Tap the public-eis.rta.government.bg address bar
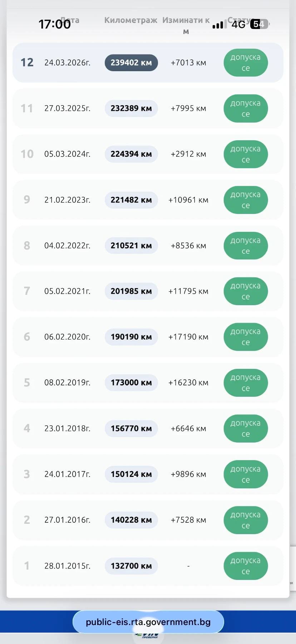This screenshot has height=644, width=296. point(148,622)
